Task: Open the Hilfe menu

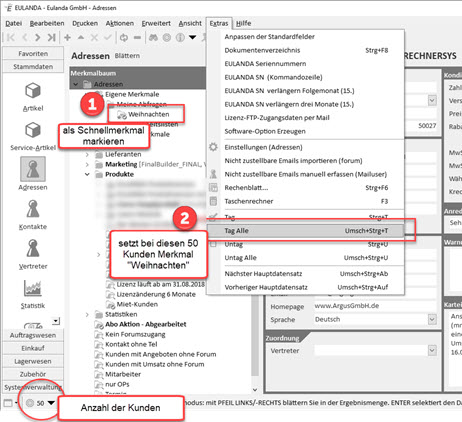Action: click(243, 23)
